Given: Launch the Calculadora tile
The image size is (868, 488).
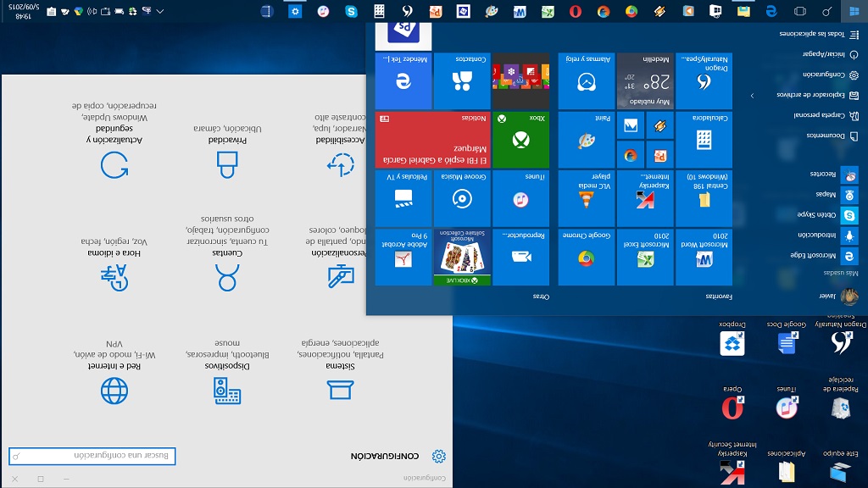Looking at the screenshot, I should 704,140.
